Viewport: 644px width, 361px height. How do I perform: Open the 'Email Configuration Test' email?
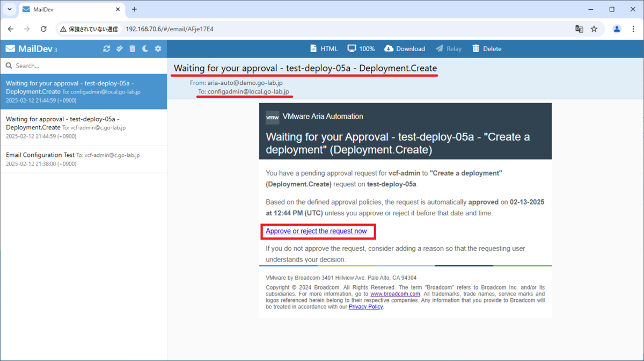[83, 159]
